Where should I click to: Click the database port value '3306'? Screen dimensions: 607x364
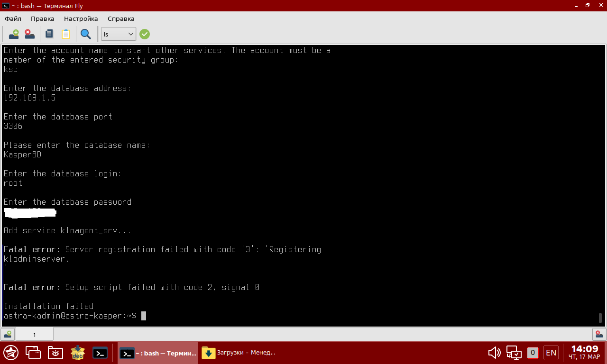pyautogui.click(x=13, y=126)
